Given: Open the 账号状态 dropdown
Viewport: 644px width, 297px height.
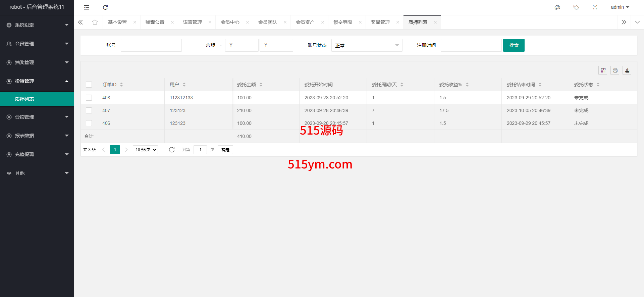Looking at the screenshot, I should (x=367, y=45).
